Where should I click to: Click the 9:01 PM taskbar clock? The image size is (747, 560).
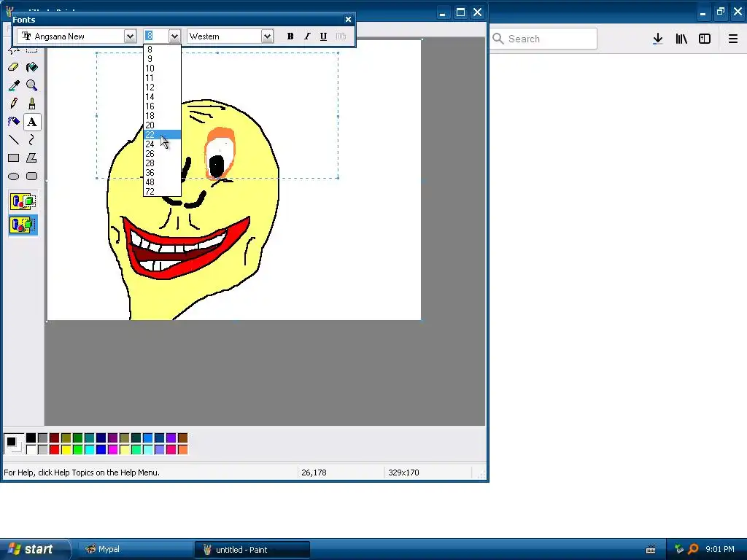tap(720, 550)
